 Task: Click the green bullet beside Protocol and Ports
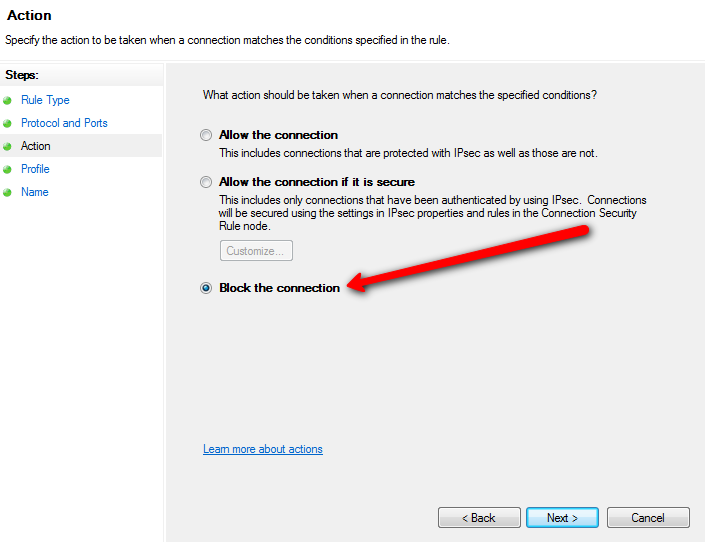[7, 123]
